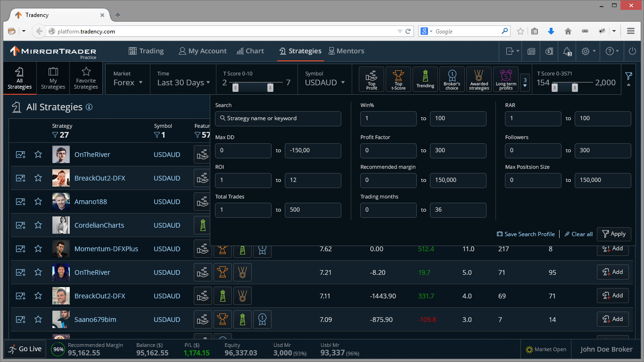Select Awarded strategies filter icon
644x362 pixels.
[x=479, y=79]
